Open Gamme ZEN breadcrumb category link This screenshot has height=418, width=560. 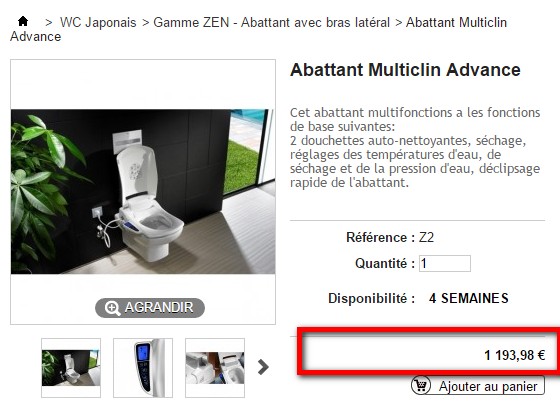[x=271, y=23]
